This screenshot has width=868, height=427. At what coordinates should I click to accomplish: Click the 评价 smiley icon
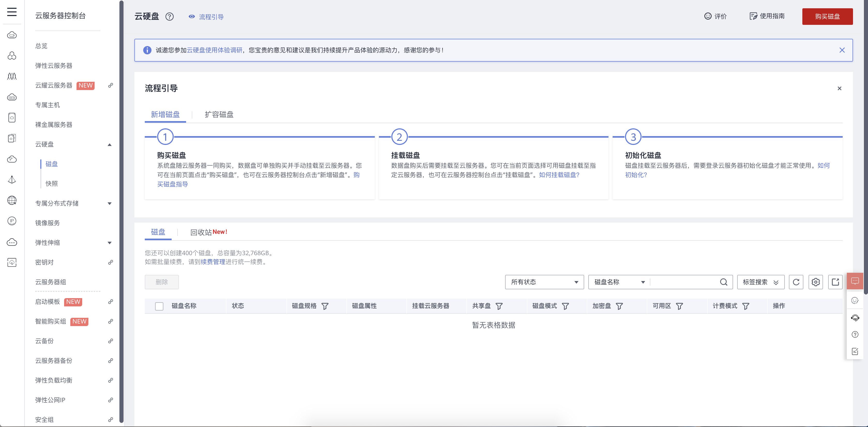[708, 16]
